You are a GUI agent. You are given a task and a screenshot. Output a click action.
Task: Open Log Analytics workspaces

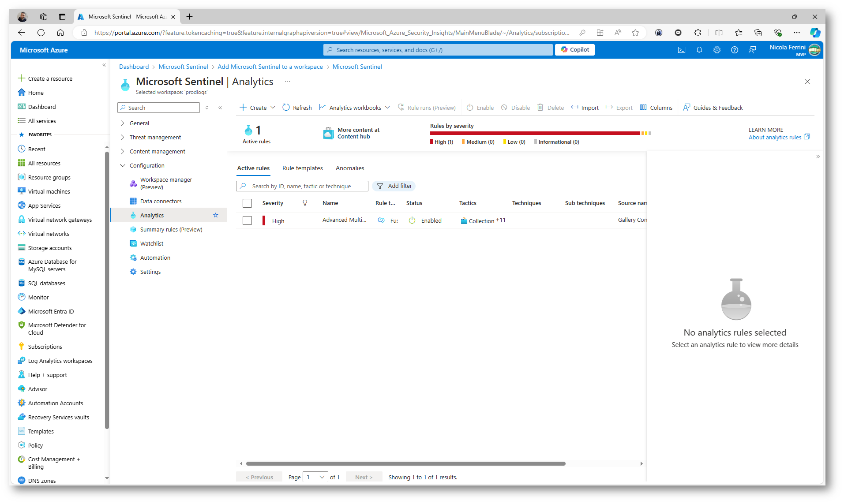[60, 361]
